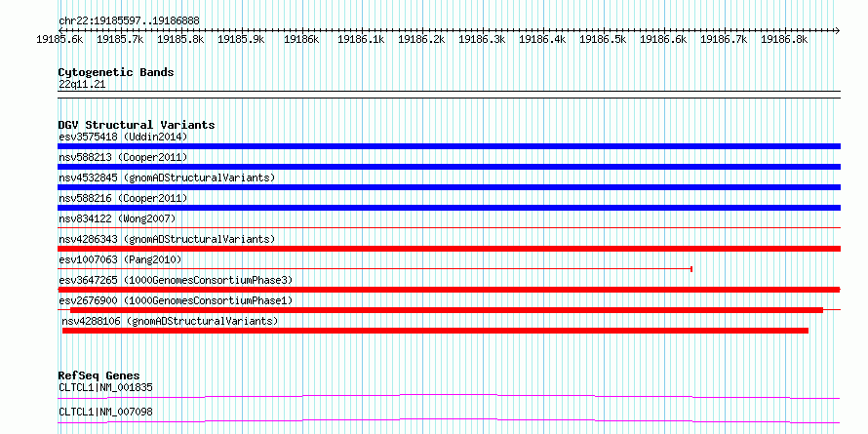The width and height of the screenshot is (868, 434).
Task: Open esv2676900 1000GenomesConsortiumPhase1 label
Action: [x=176, y=300]
